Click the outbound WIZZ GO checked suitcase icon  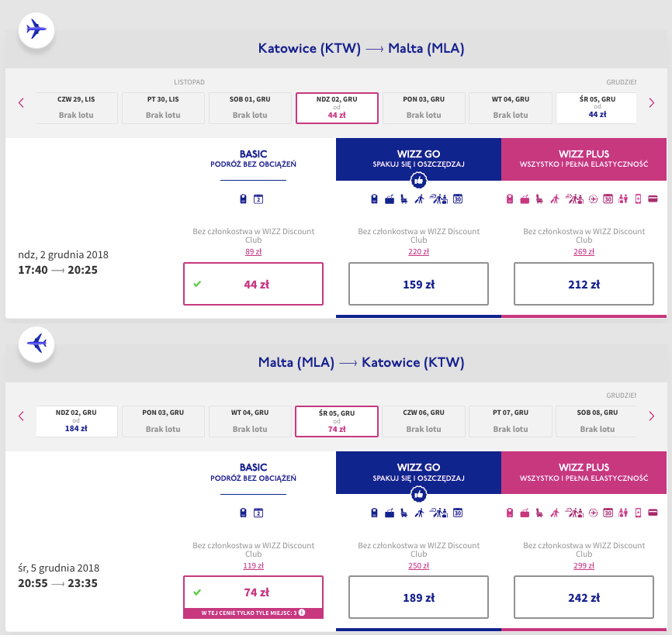390,199
